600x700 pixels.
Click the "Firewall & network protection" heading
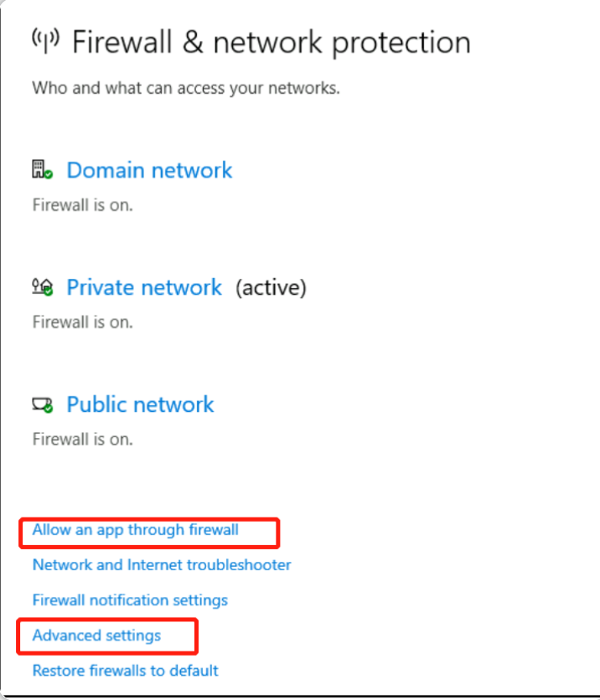272,43
